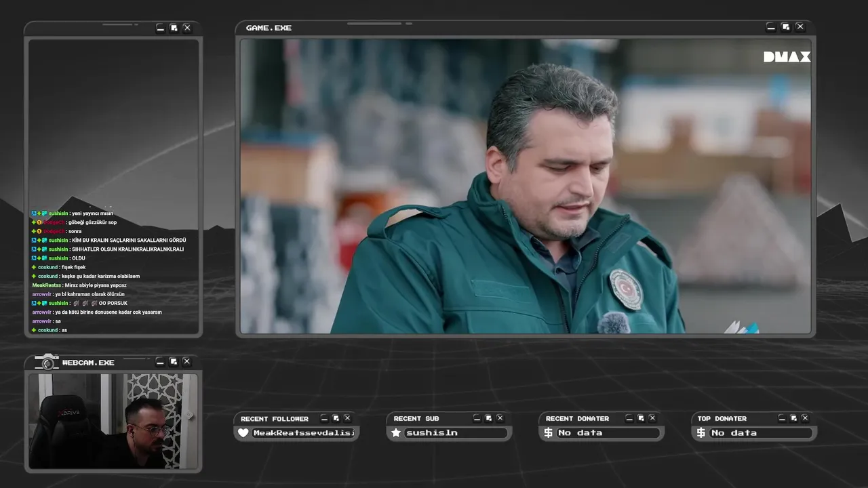868x488 pixels.
Task: Minimize the Recent Donater panel
Action: point(629,418)
